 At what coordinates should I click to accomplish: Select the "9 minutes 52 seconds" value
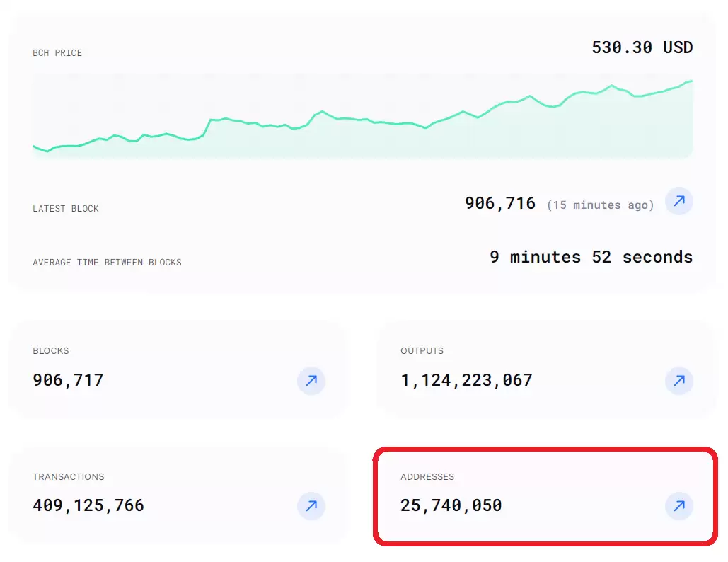click(591, 257)
